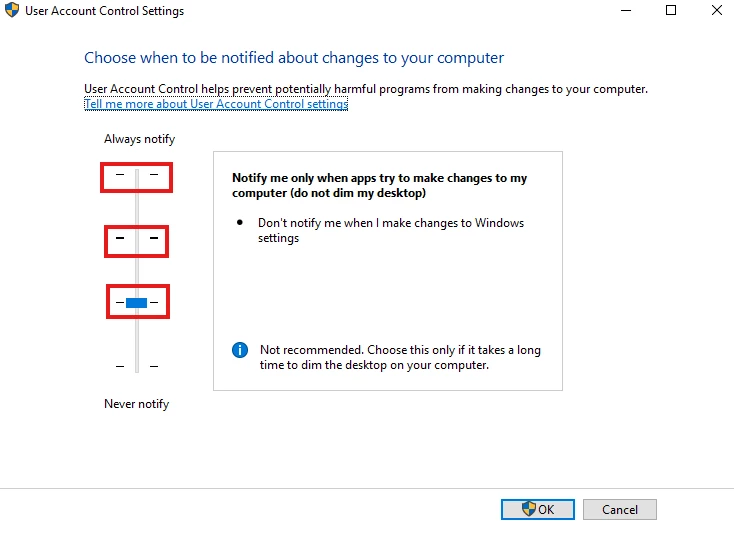Click the 'User Account Control helps prevent' sentence
The width and height of the screenshot is (734, 543).
coord(366,89)
